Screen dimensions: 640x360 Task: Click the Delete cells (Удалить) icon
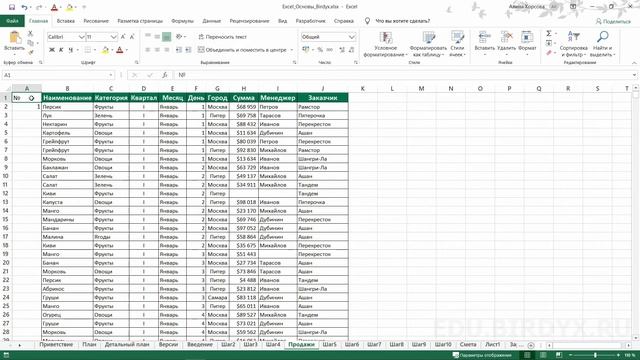click(x=507, y=37)
